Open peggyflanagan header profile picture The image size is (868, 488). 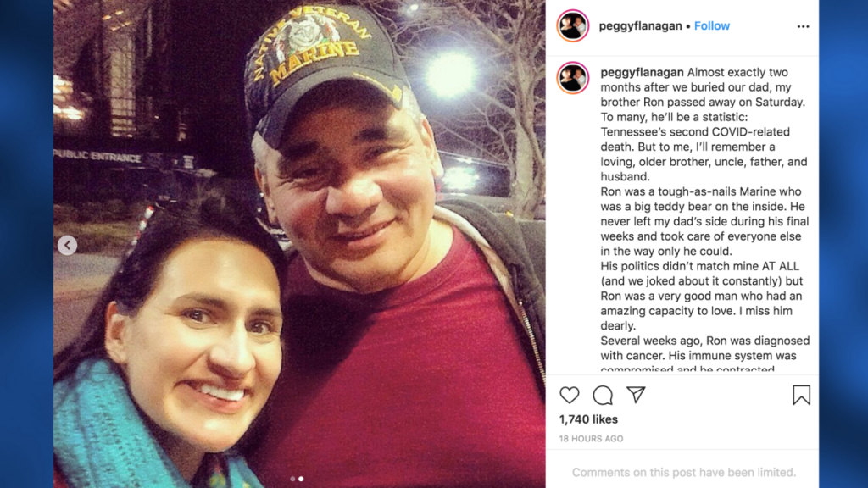tap(572, 25)
